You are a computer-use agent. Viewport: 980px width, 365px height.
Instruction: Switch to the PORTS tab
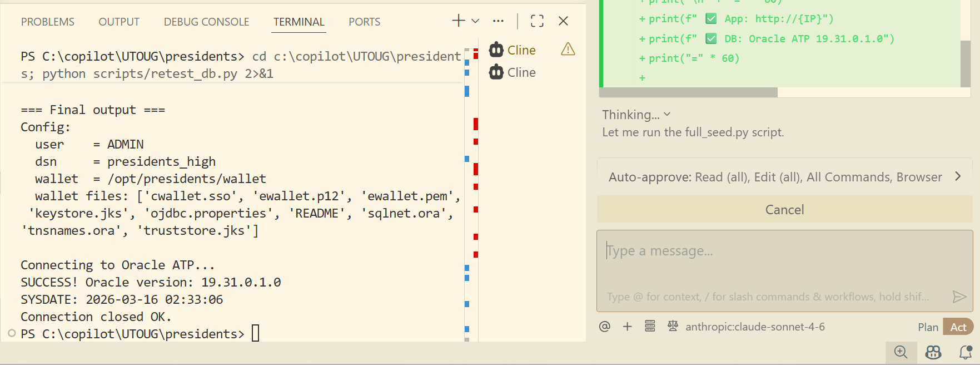tap(364, 22)
